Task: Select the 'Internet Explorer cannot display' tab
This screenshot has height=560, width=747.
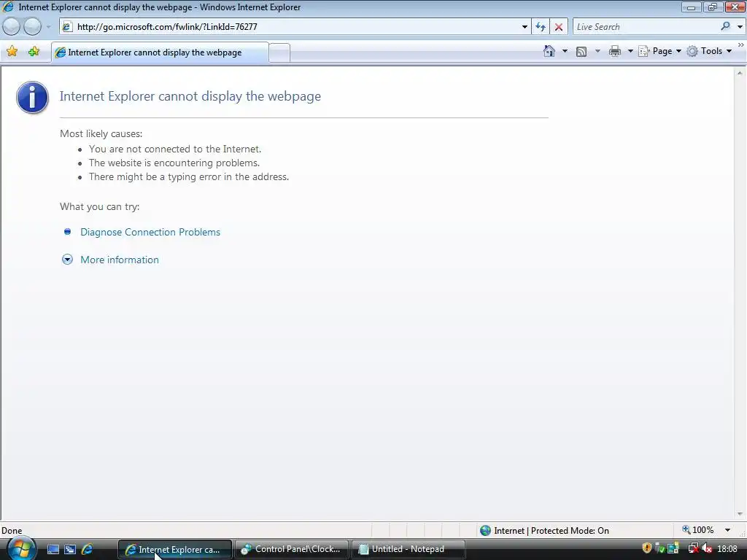Action: pos(160,52)
